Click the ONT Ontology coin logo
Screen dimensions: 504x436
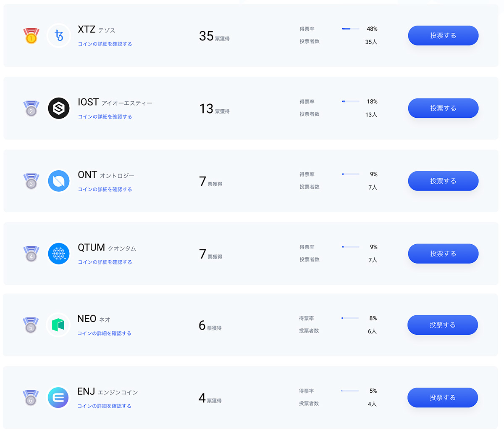(59, 181)
